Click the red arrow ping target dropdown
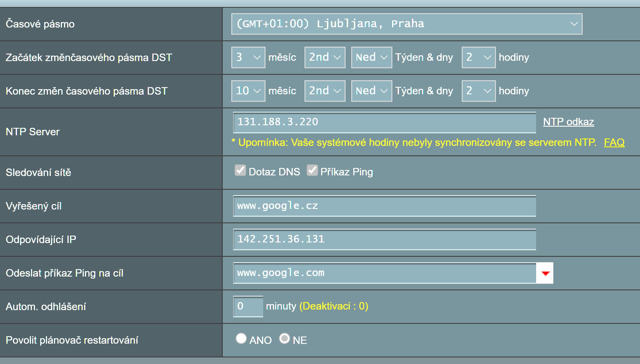This screenshot has height=364, width=640. [x=545, y=273]
